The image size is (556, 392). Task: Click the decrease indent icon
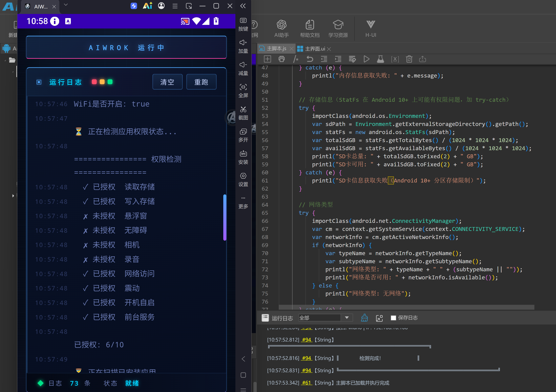coord(324,59)
